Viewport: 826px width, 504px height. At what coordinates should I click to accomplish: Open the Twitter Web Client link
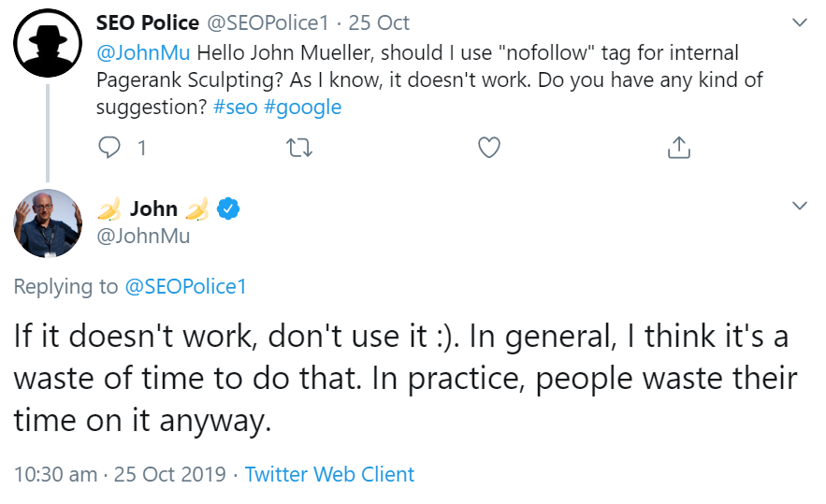[329, 474]
